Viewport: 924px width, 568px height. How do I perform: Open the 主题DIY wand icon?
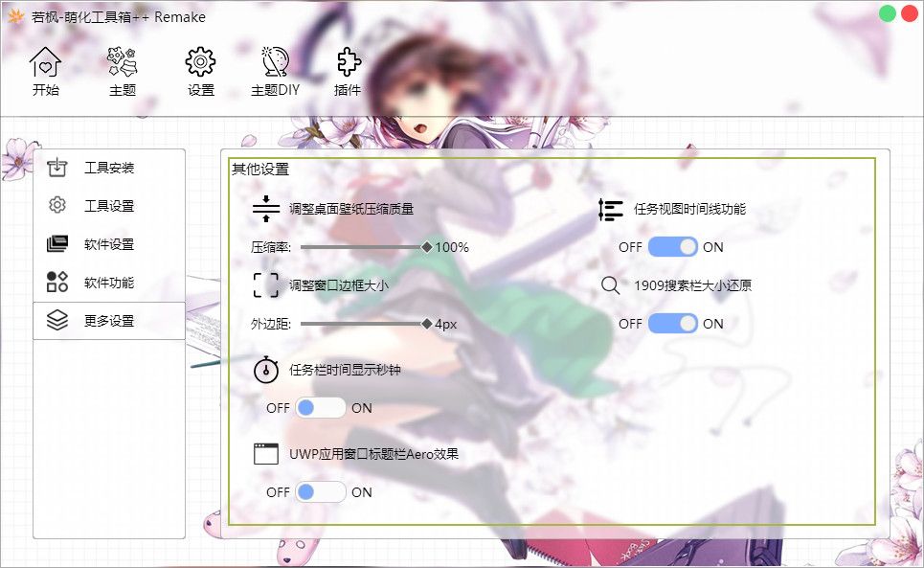click(275, 62)
